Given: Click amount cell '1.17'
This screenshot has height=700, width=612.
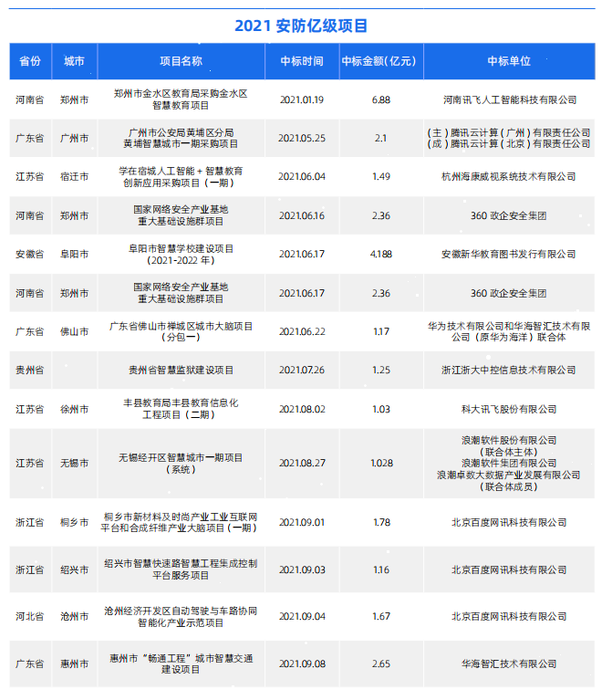Looking at the screenshot, I should pyautogui.click(x=381, y=331).
